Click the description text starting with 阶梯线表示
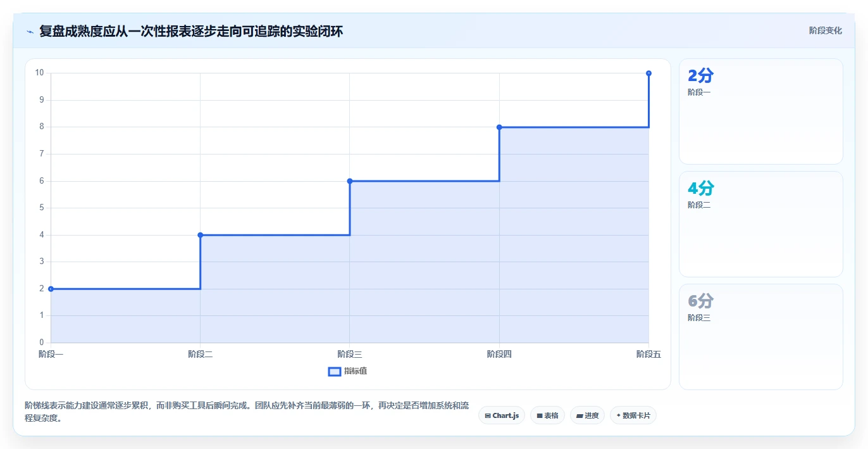868x449 pixels. pyautogui.click(x=247, y=412)
